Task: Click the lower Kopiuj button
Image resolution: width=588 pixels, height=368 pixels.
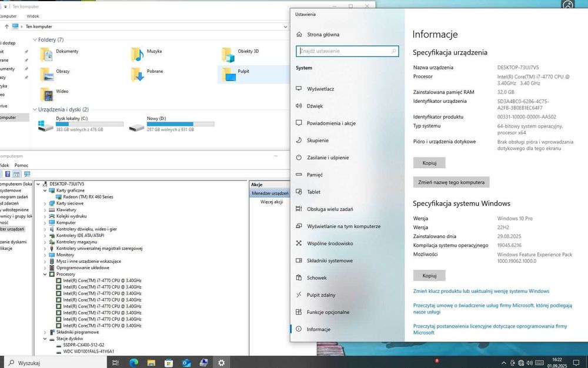Action: [429, 276]
